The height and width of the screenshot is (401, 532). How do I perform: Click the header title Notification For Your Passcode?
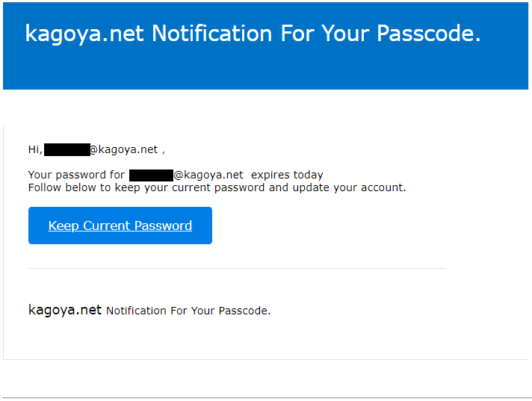tap(315, 34)
